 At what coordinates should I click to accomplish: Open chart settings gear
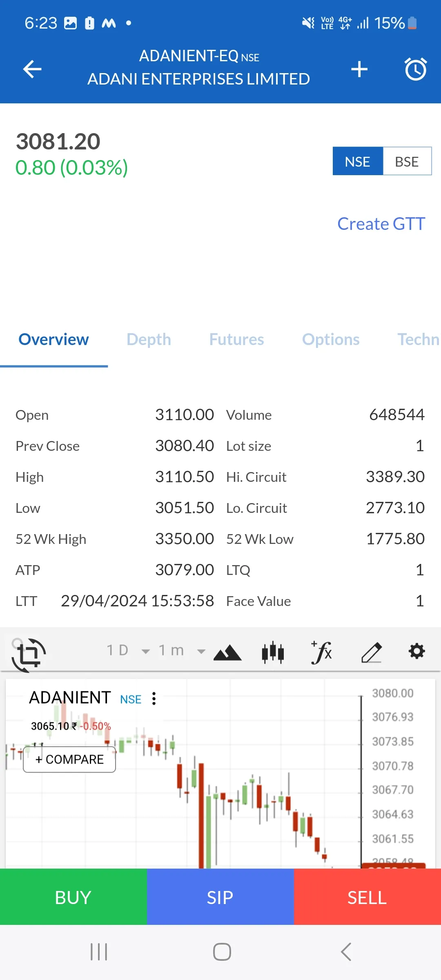coord(416,651)
